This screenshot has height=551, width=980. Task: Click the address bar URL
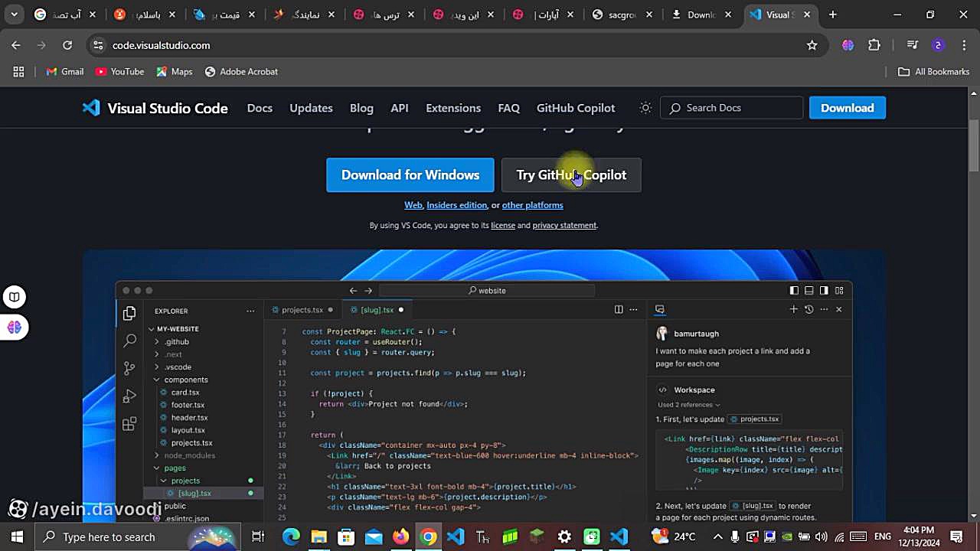click(x=161, y=45)
